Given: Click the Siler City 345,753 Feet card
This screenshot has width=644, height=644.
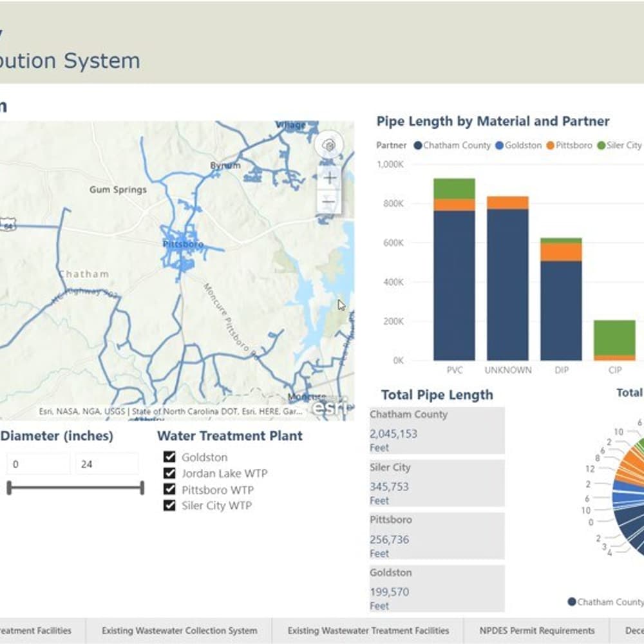Looking at the screenshot, I should tap(437, 484).
